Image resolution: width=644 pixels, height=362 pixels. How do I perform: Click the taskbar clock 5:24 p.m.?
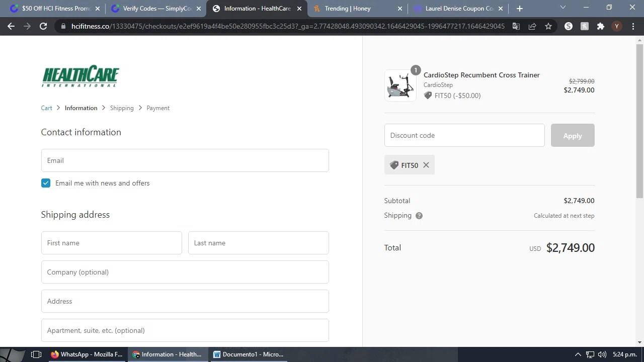(x=624, y=354)
